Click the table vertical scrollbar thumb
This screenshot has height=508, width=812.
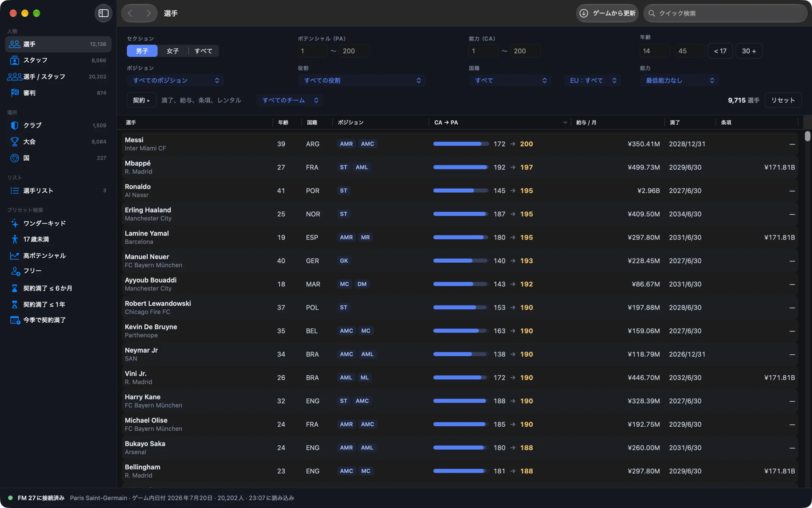tap(807, 136)
